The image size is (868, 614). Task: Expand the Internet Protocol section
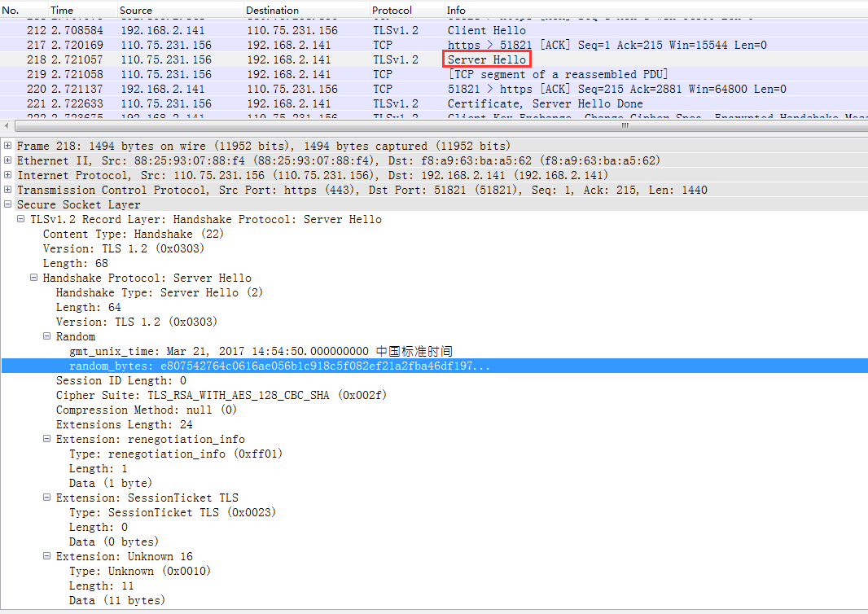[x=8, y=175]
